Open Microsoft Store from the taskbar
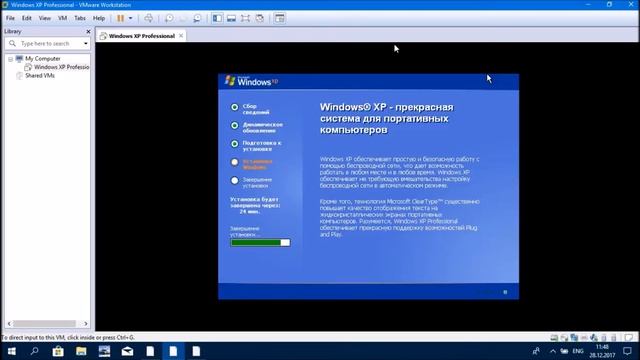 [58, 351]
